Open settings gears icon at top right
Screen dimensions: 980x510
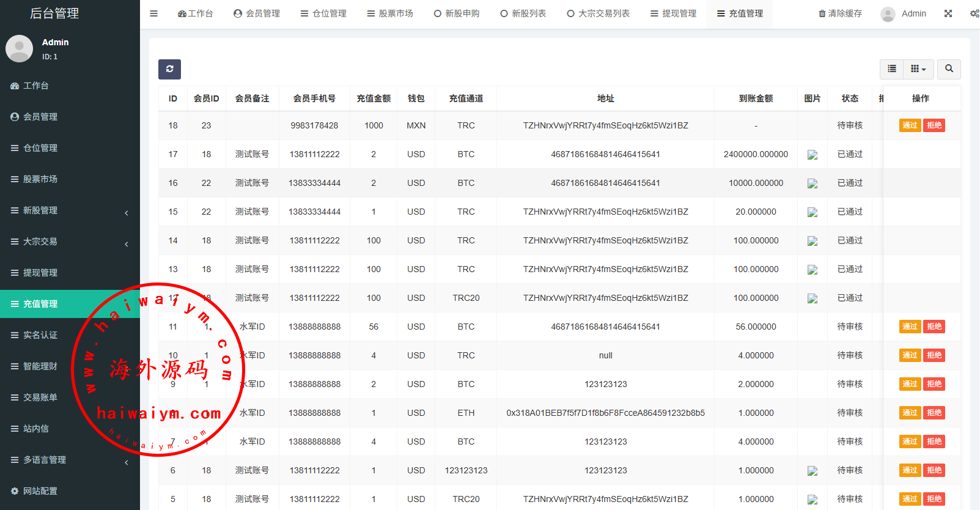tap(974, 13)
